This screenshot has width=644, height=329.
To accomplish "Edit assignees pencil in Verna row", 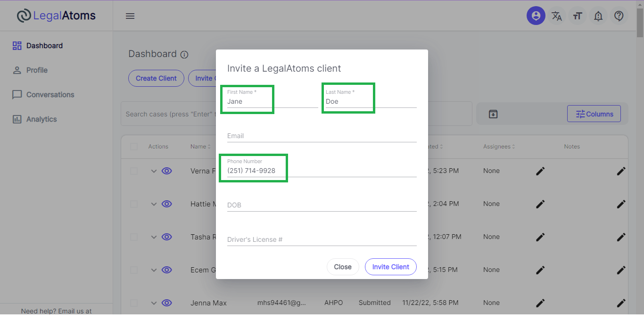I will click(540, 171).
